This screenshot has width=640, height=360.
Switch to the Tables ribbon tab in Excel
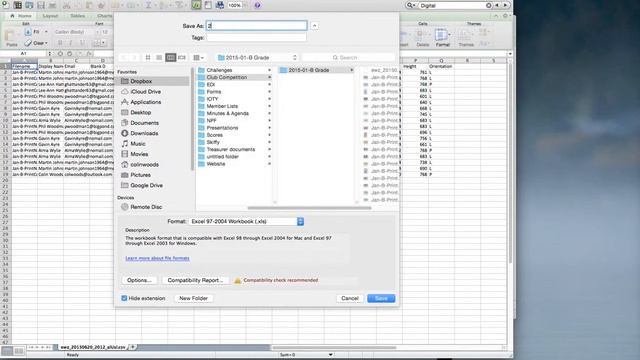[x=78, y=16]
